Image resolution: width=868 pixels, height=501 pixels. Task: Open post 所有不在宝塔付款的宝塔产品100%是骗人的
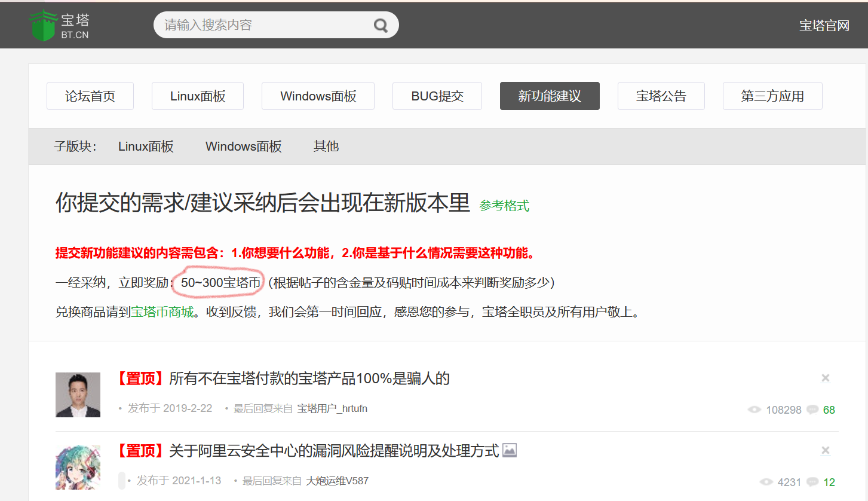309,378
